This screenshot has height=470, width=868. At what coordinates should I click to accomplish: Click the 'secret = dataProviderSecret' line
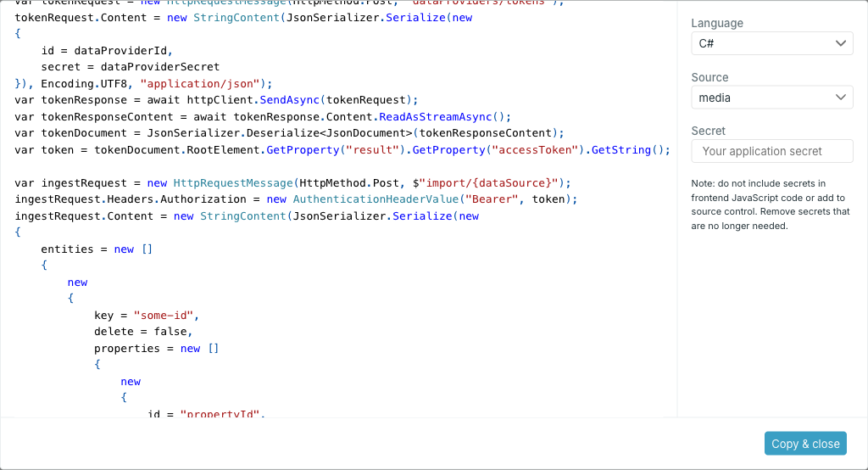[x=130, y=67]
